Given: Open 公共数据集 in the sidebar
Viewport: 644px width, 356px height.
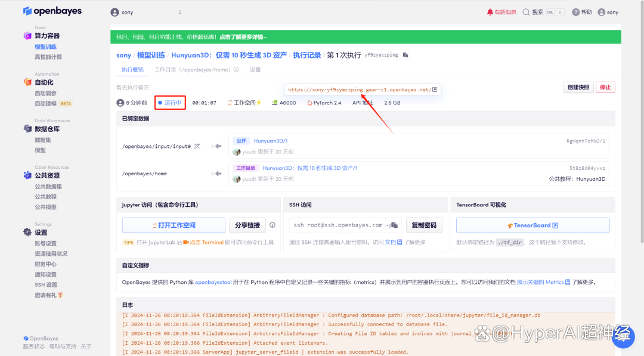Looking at the screenshot, I should pos(48,187).
